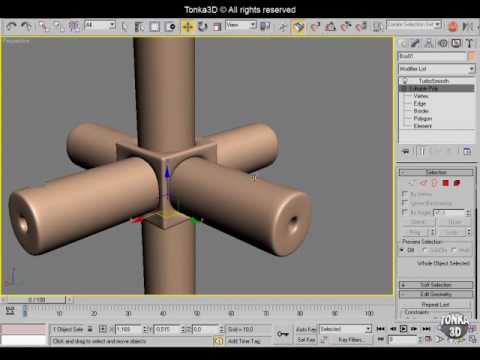Image resolution: width=480 pixels, height=360 pixels.
Task: Click the red Polygon selection icon
Action: (446, 183)
